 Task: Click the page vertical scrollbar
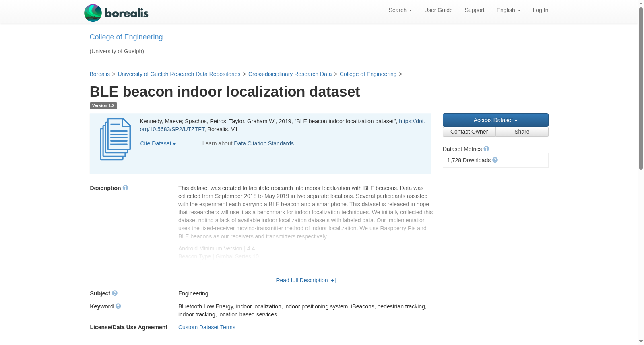[x=641, y=172]
